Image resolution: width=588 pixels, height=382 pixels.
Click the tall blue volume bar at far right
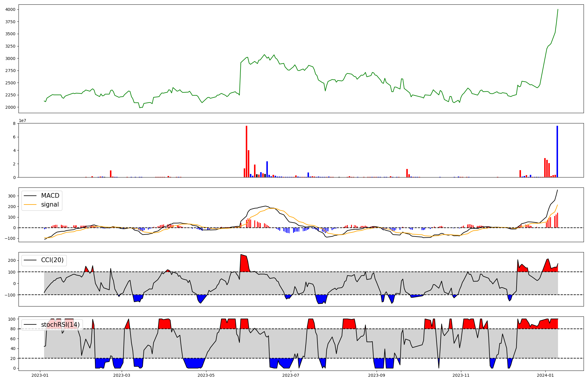tap(557, 151)
